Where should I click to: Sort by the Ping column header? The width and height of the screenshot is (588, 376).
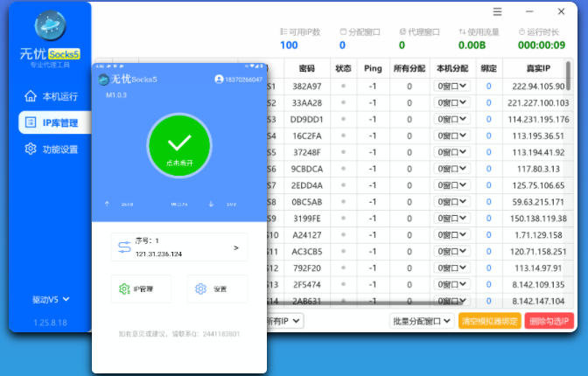(373, 68)
